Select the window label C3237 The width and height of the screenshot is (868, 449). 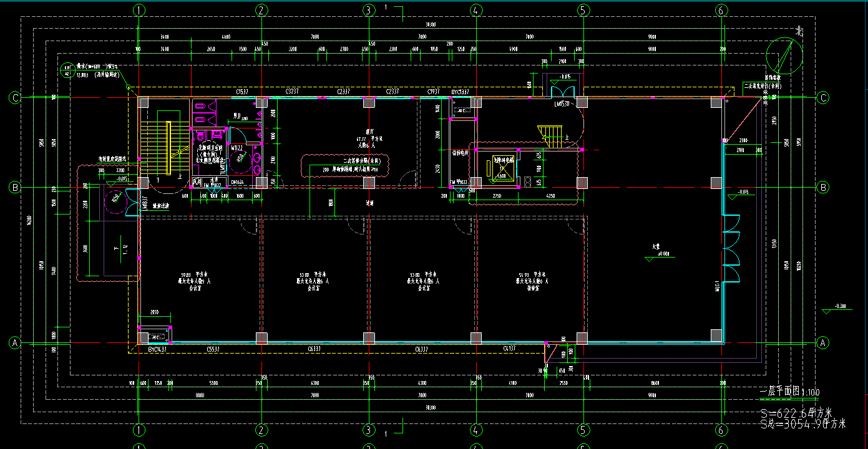pos(292,92)
